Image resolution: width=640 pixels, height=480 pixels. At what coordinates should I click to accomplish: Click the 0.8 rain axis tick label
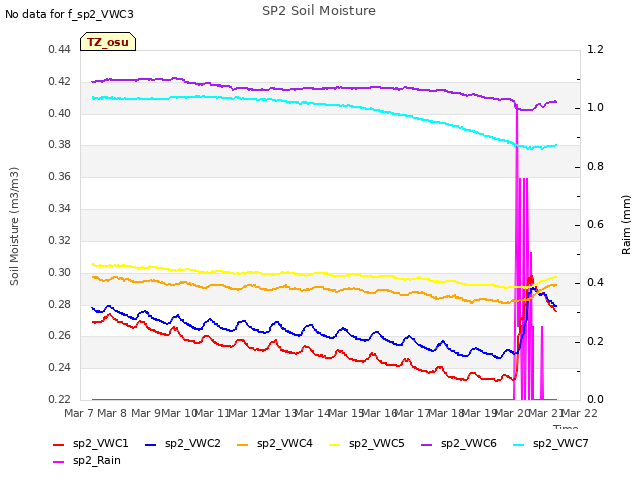coord(595,167)
